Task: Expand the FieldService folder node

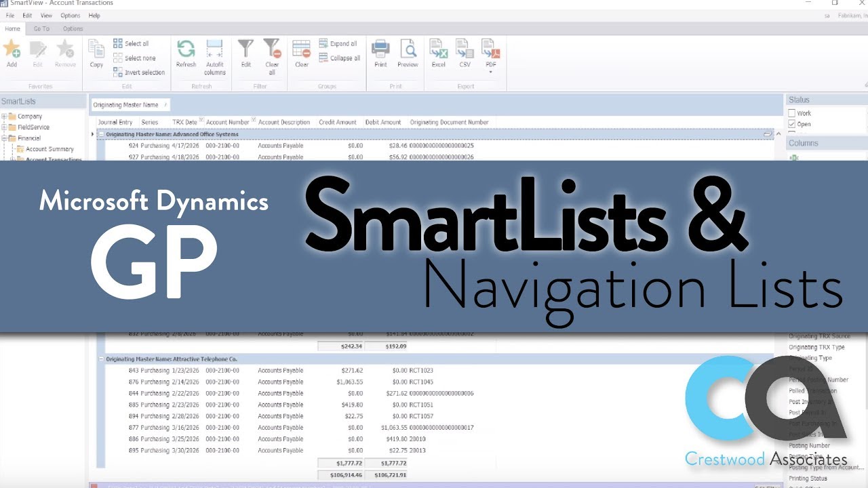Action: coord(4,127)
